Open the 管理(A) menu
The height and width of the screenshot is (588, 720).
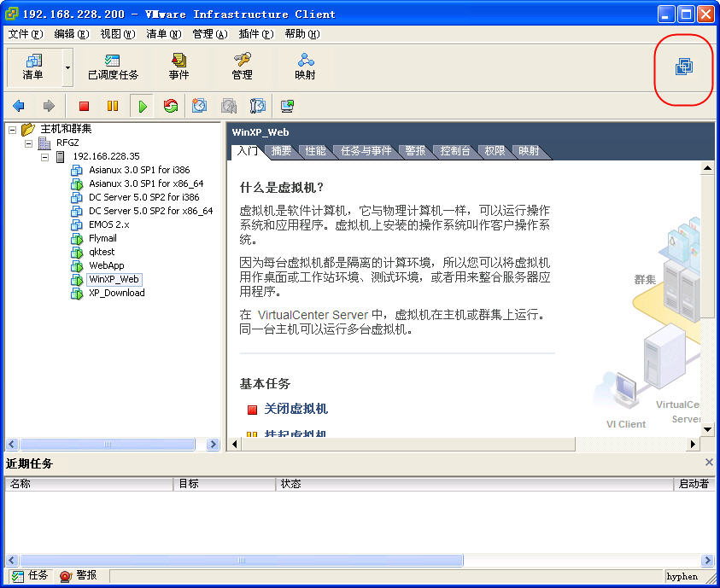209,34
